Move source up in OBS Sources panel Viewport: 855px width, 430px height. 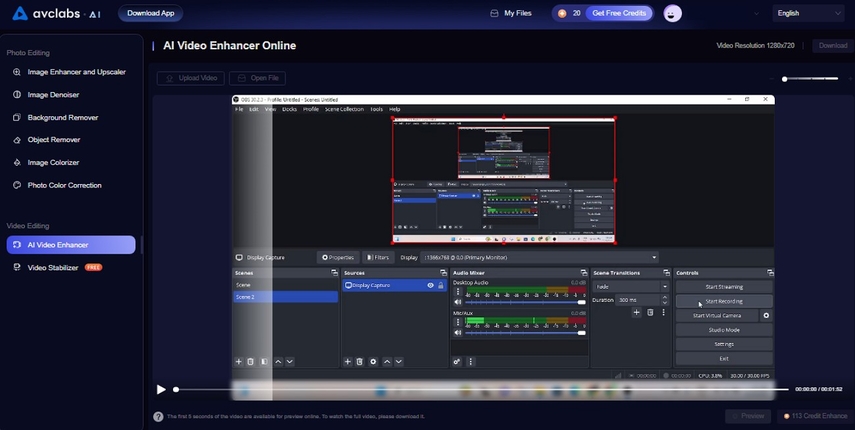pos(387,361)
